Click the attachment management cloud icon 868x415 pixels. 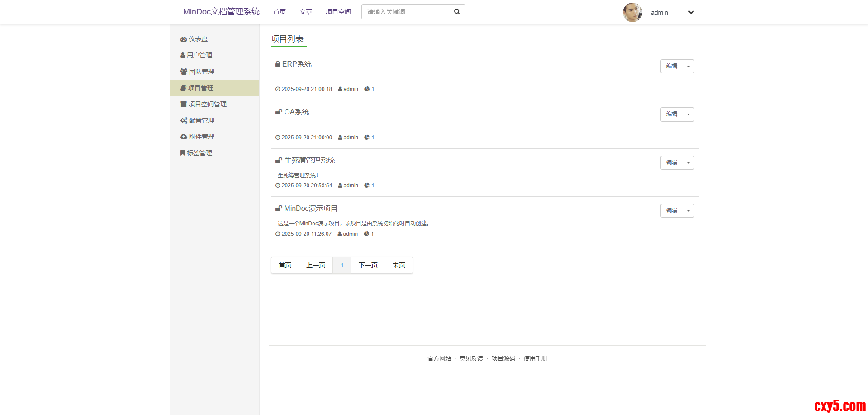point(184,137)
